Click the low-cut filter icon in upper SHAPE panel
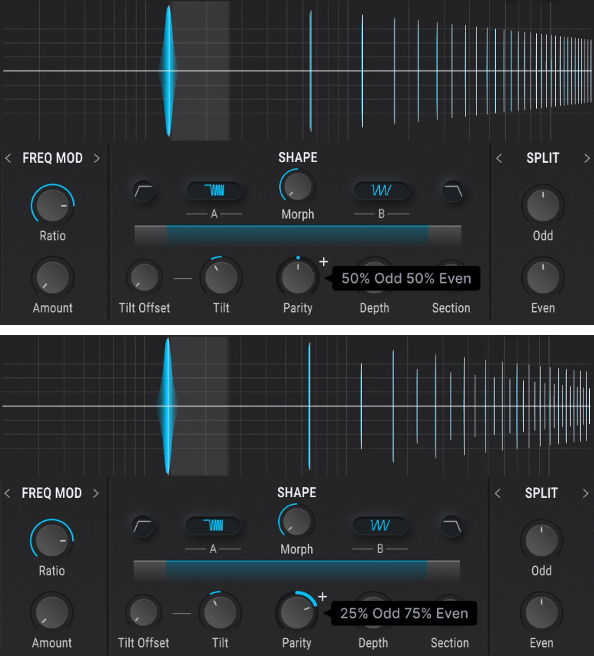 pos(144,192)
